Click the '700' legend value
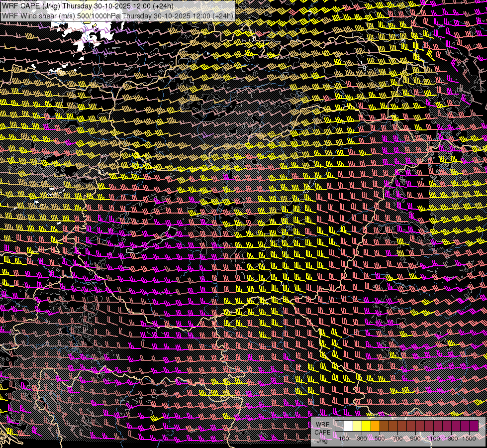Screen dimensions: 487x448 (x=397, y=439)
